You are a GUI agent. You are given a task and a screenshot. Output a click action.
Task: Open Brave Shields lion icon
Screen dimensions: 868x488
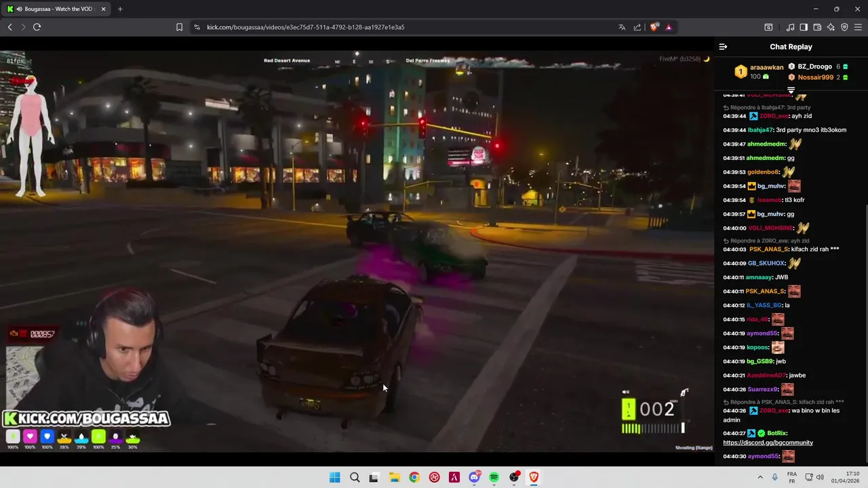coord(654,27)
